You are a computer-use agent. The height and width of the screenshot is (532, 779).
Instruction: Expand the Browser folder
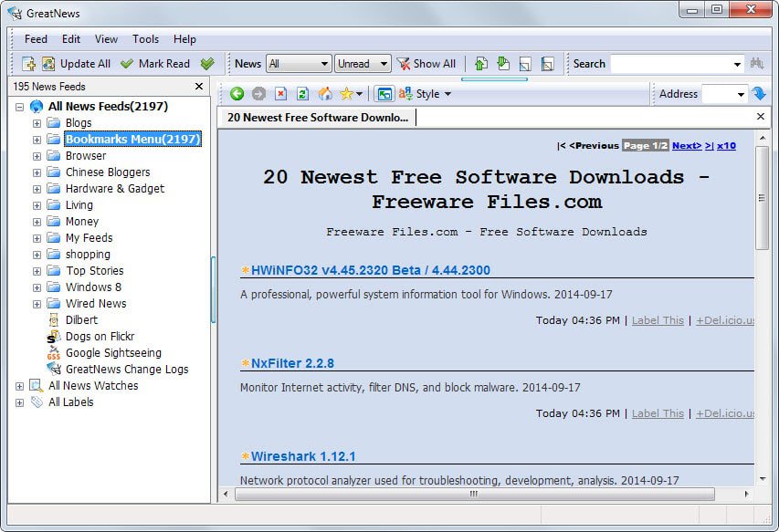[37, 156]
